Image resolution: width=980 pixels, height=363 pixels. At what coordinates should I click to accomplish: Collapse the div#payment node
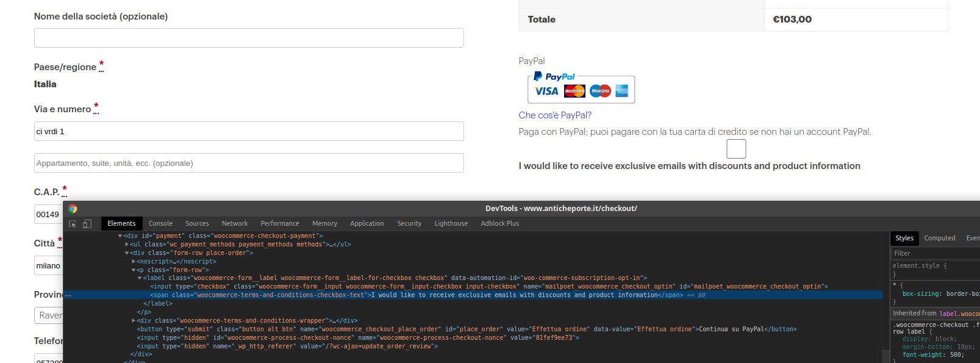pos(120,236)
